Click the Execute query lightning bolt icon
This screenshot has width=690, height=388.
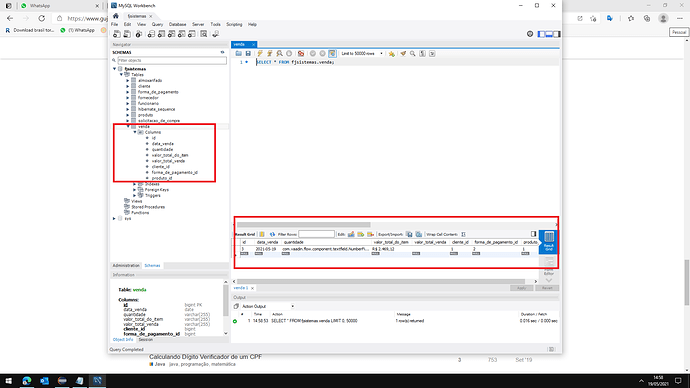point(260,53)
